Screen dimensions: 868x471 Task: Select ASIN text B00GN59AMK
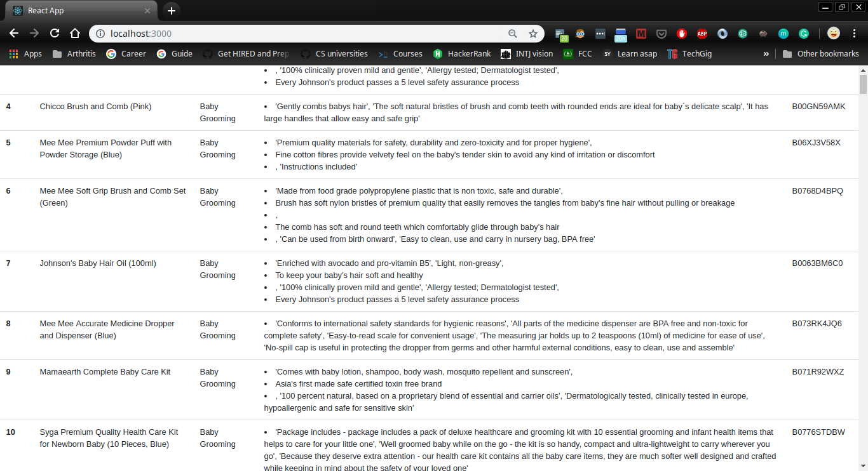(818, 107)
